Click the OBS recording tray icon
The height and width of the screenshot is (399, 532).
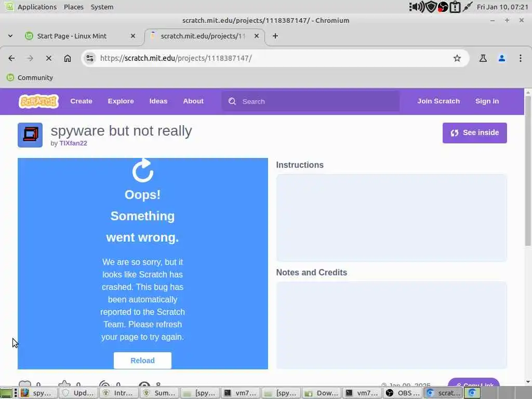(443, 7)
